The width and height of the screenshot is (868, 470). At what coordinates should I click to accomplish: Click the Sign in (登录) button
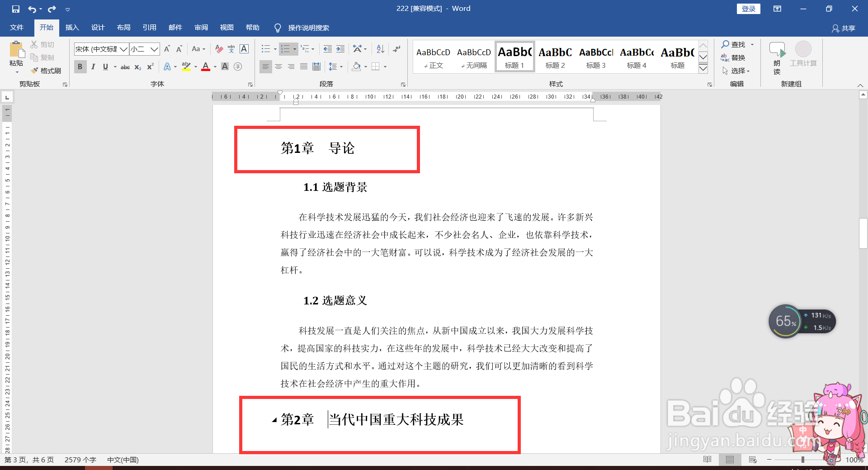[x=748, y=9]
